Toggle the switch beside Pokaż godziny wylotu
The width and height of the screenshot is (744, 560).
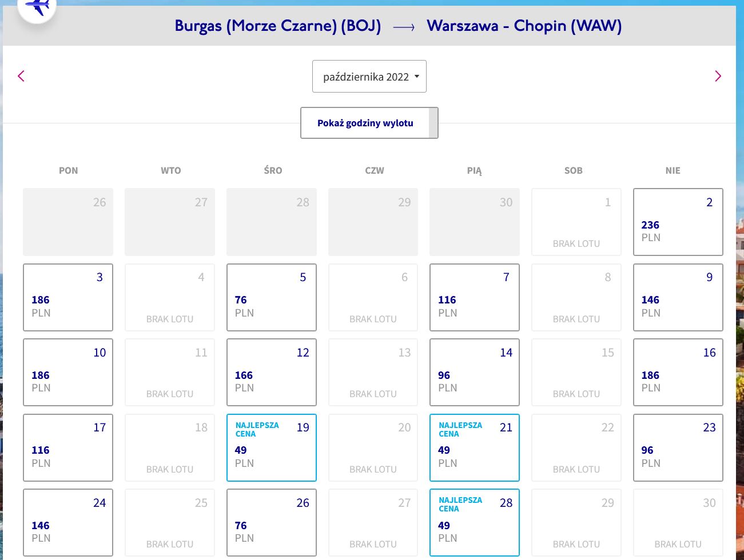433,123
